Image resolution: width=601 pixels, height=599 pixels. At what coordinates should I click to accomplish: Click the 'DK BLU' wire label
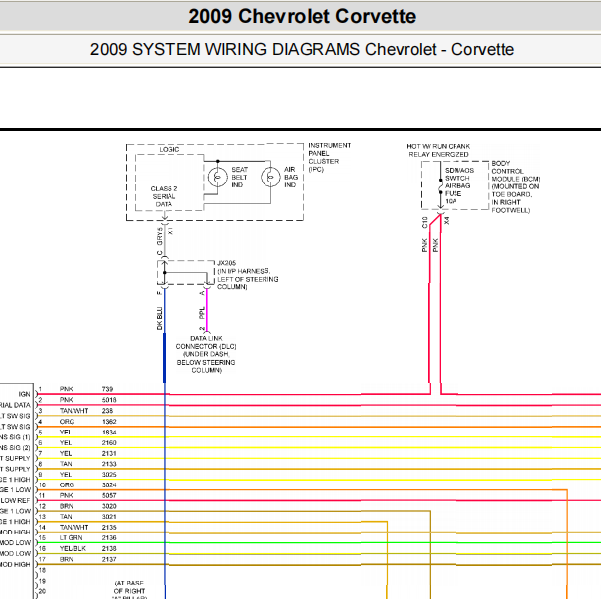[x=159, y=318]
